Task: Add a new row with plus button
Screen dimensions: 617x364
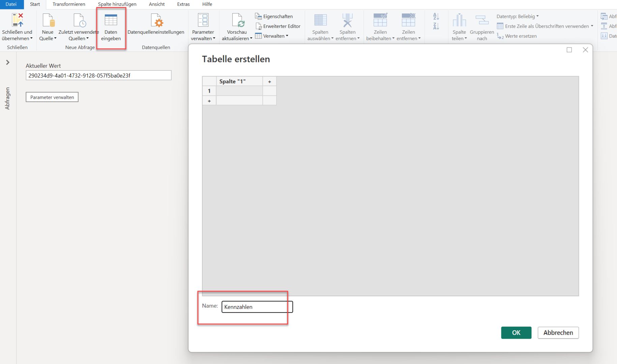Action: (x=209, y=101)
